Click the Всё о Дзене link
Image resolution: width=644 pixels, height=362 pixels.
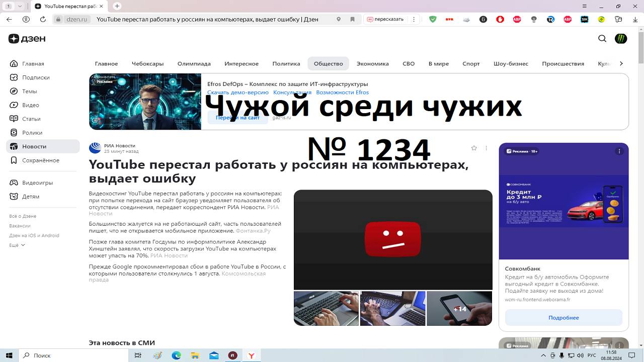[x=23, y=216]
